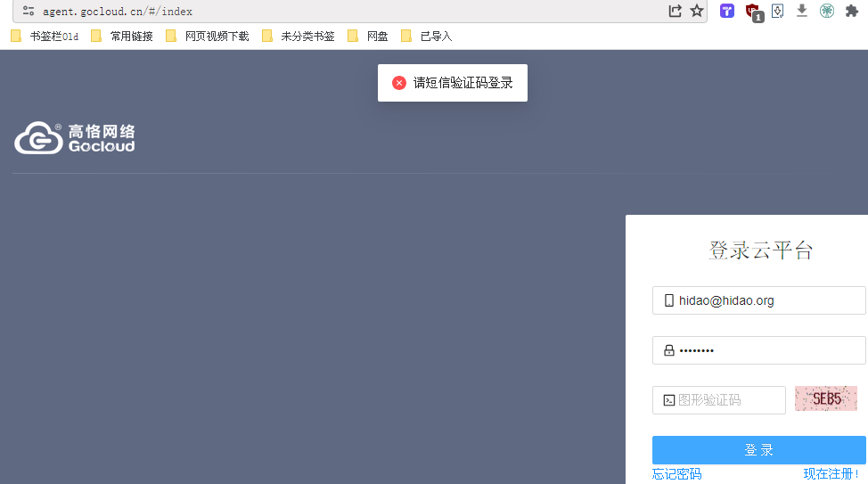868x484 pixels.
Task: Focus the password field
Action: tap(759, 350)
